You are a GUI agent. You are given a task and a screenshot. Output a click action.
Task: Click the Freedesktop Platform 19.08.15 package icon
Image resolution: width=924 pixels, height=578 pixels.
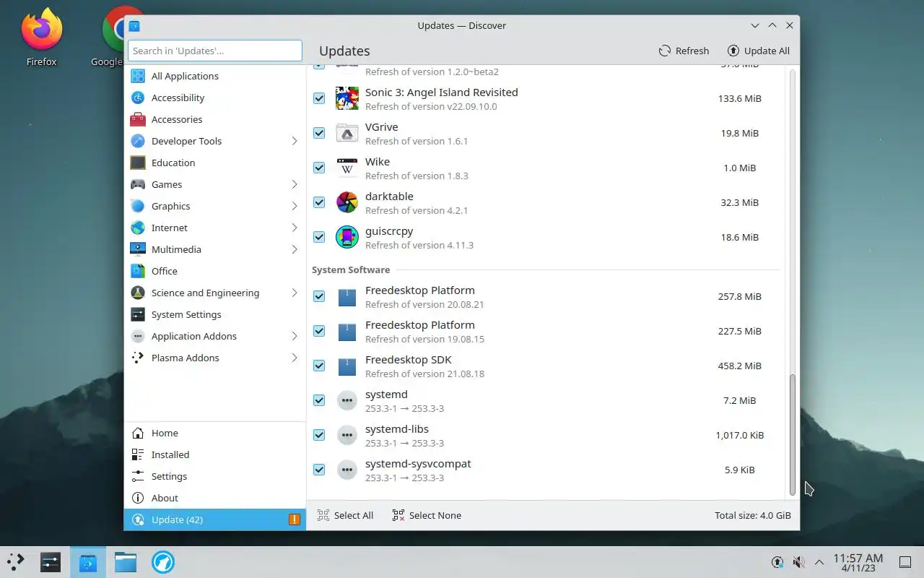[347, 331]
